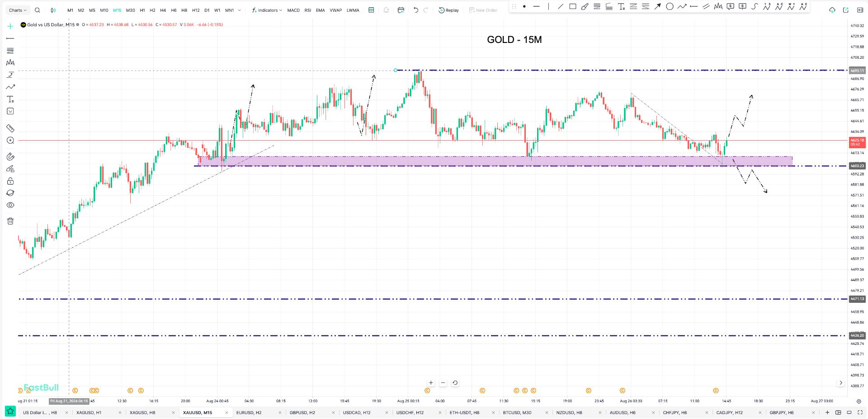Open the Charts dropdown menu
This screenshot has height=419, width=868.
coord(18,10)
